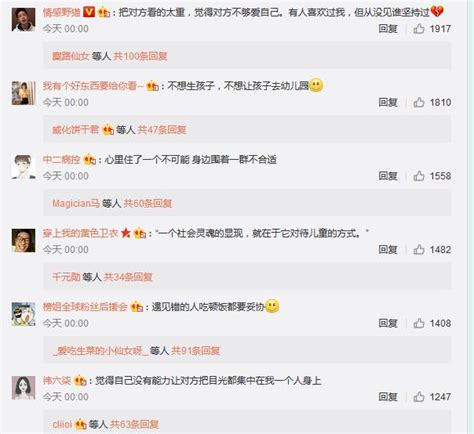Open the 共34条回复 reply list
Image resolution: width=474 pixels, height=434 pixels.
pos(128,277)
